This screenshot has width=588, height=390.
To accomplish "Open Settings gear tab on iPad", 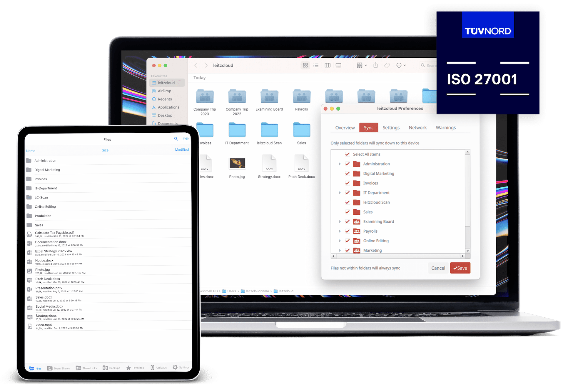I will [x=181, y=367].
